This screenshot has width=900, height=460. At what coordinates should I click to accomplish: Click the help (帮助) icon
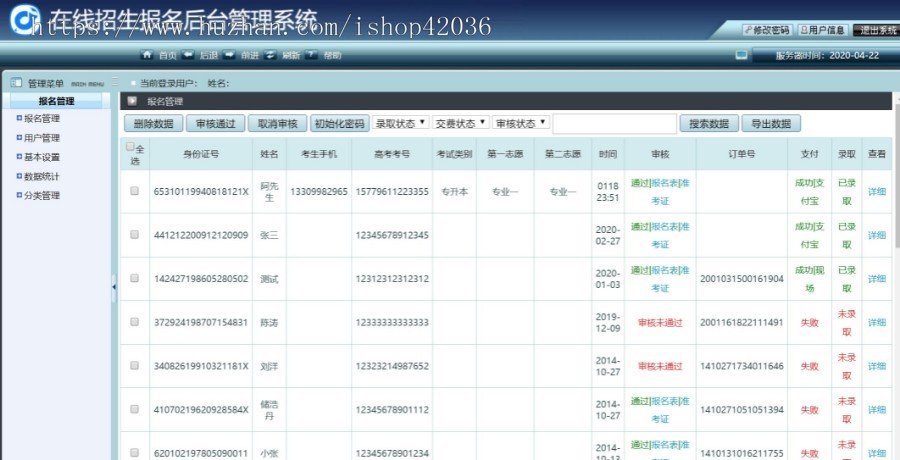click(x=312, y=55)
